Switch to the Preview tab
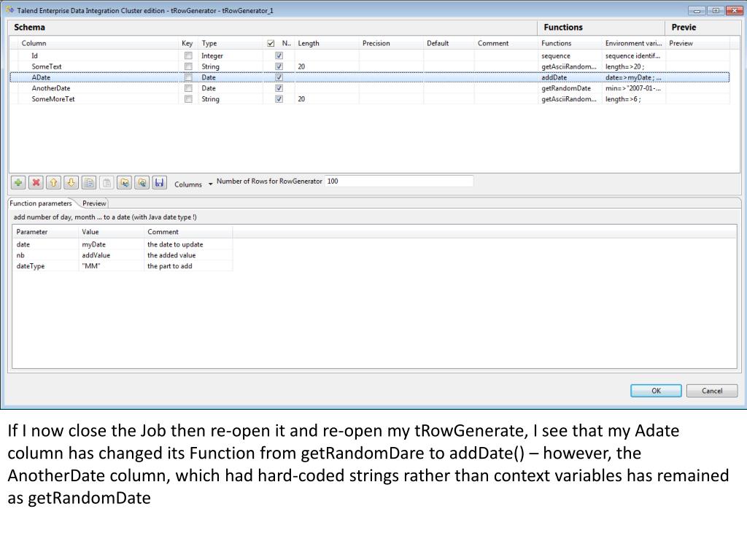Screen dimensions: 747x560 tap(94, 203)
